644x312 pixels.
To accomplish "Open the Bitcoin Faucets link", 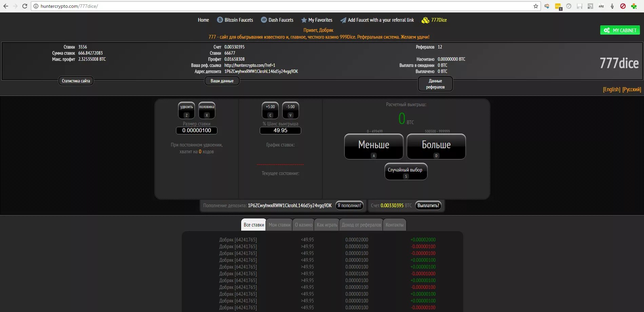I will click(239, 20).
